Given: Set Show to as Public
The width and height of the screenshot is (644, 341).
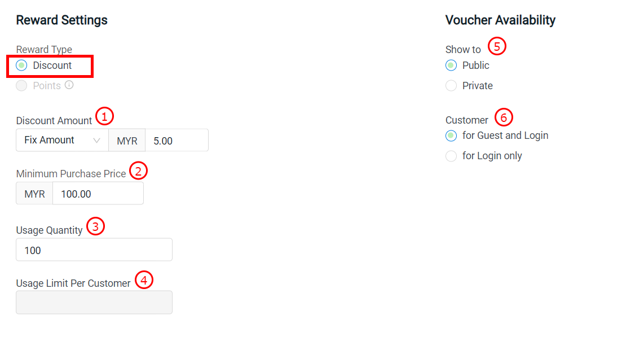Looking at the screenshot, I should point(451,65).
